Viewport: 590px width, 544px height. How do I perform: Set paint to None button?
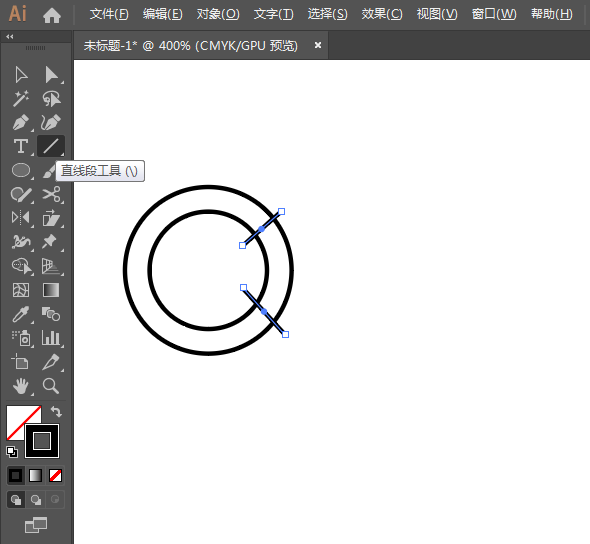(55, 476)
